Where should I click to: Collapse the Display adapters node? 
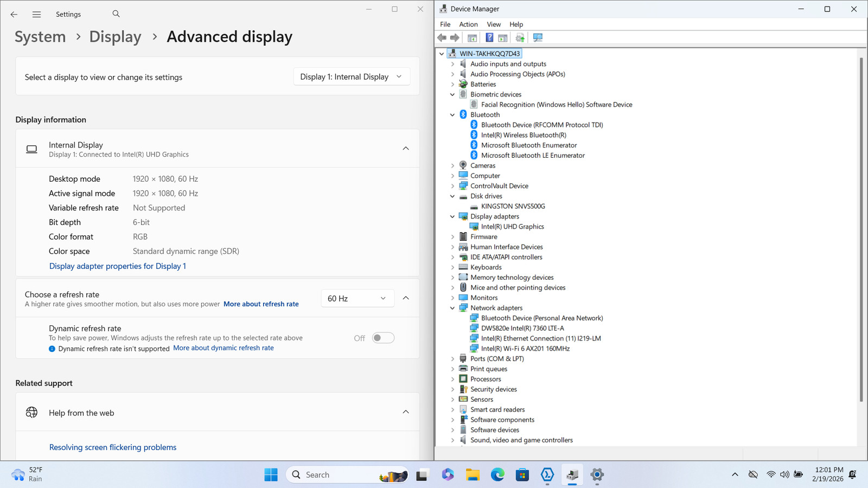tap(452, 216)
